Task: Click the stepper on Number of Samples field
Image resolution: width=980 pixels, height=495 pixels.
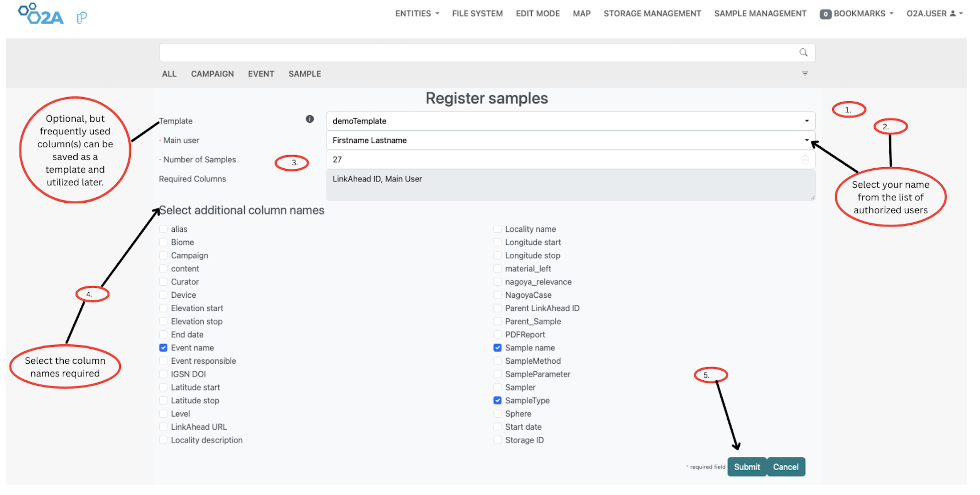Action: [x=806, y=159]
